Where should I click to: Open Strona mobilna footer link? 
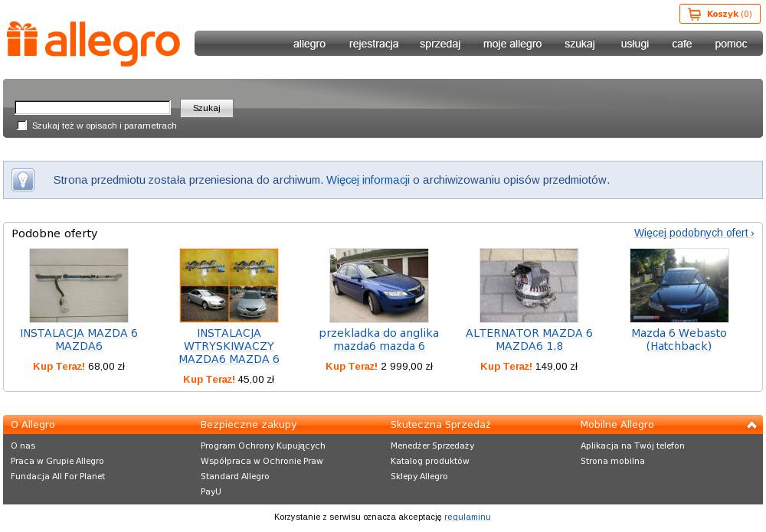(613, 461)
